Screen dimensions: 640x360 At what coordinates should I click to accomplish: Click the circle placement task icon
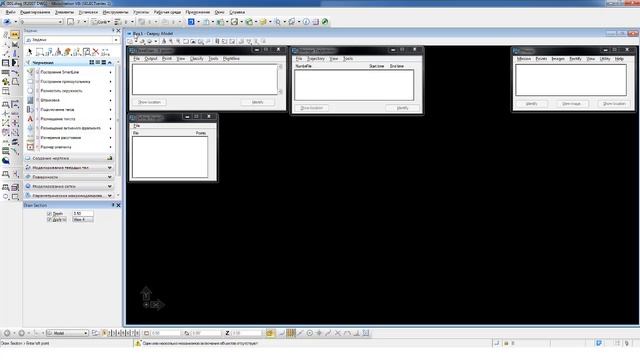pos(30,91)
